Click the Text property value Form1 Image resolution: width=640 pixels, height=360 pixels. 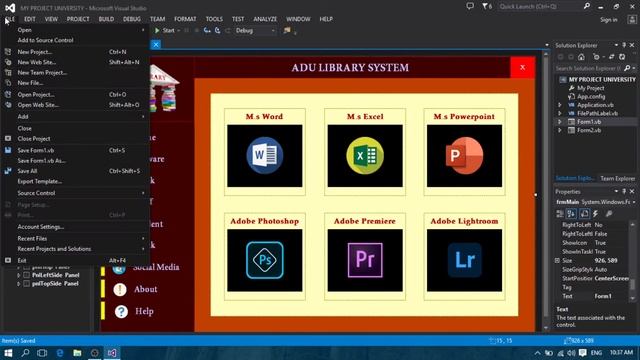coord(602,296)
